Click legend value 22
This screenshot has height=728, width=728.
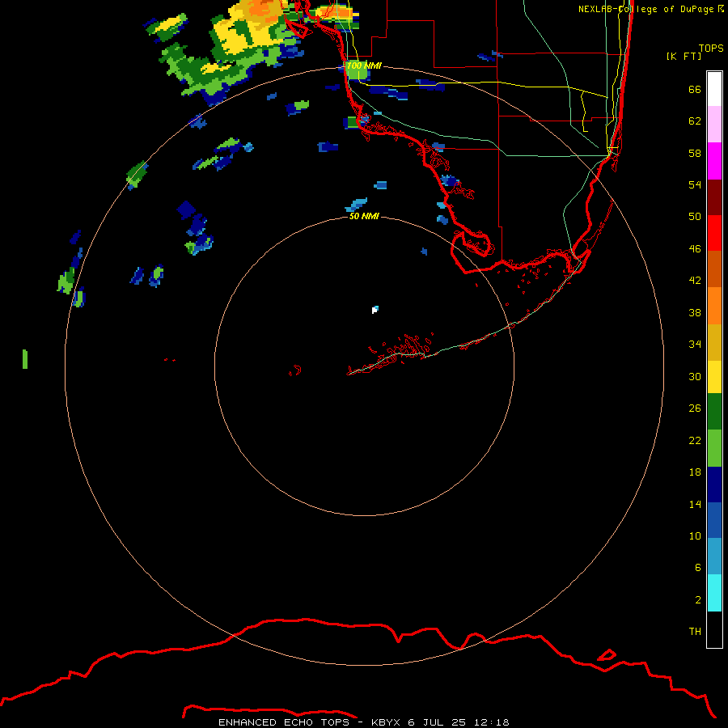click(695, 441)
